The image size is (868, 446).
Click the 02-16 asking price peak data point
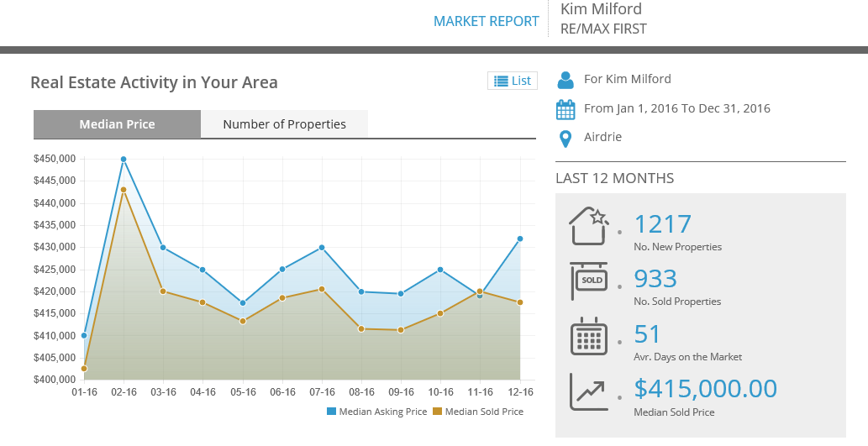point(124,159)
